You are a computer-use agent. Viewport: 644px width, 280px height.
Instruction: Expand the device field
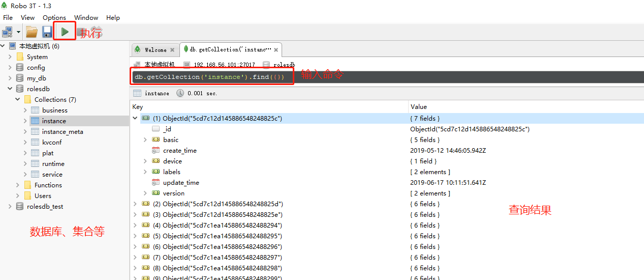(x=145, y=161)
